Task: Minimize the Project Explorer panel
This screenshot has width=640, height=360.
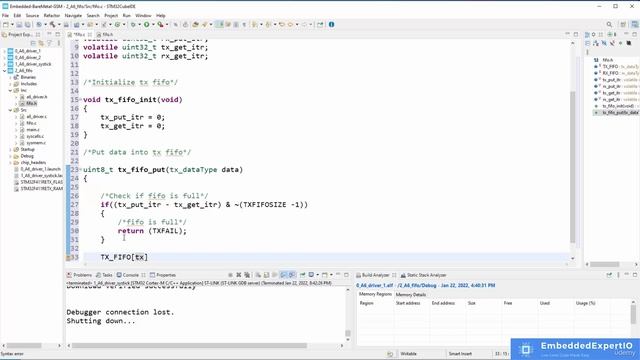Action: pos(49,35)
